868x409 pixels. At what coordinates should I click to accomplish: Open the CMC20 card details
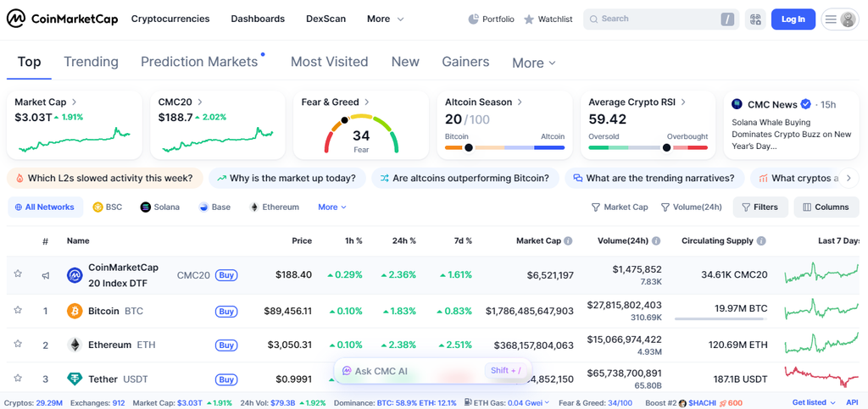(181, 102)
